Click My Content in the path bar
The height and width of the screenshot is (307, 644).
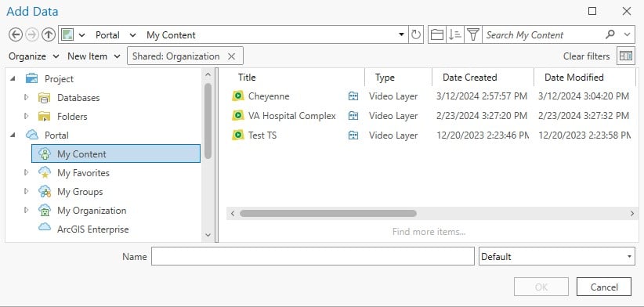coord(171,35)
